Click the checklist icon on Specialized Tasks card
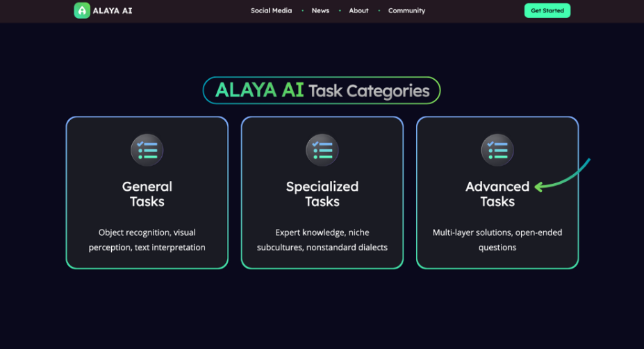Screen dimensions: 644x349 pos(322,150)
